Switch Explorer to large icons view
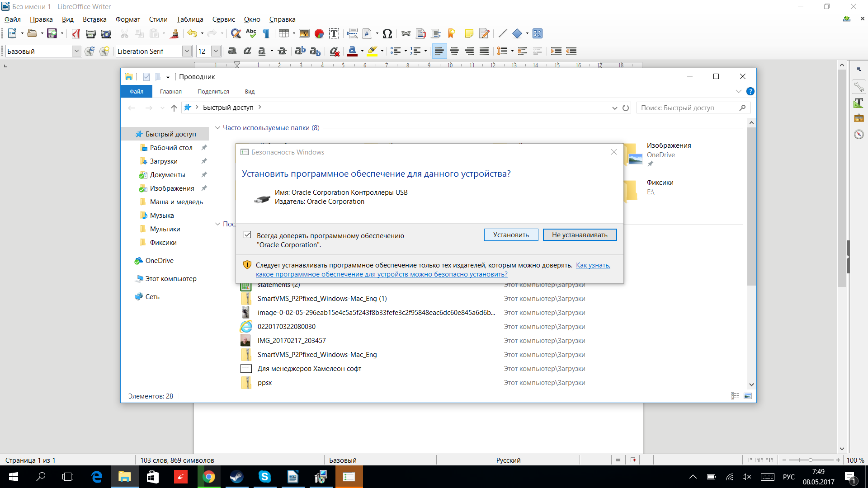This screenshot has width=868, height=488. (748, 396)
